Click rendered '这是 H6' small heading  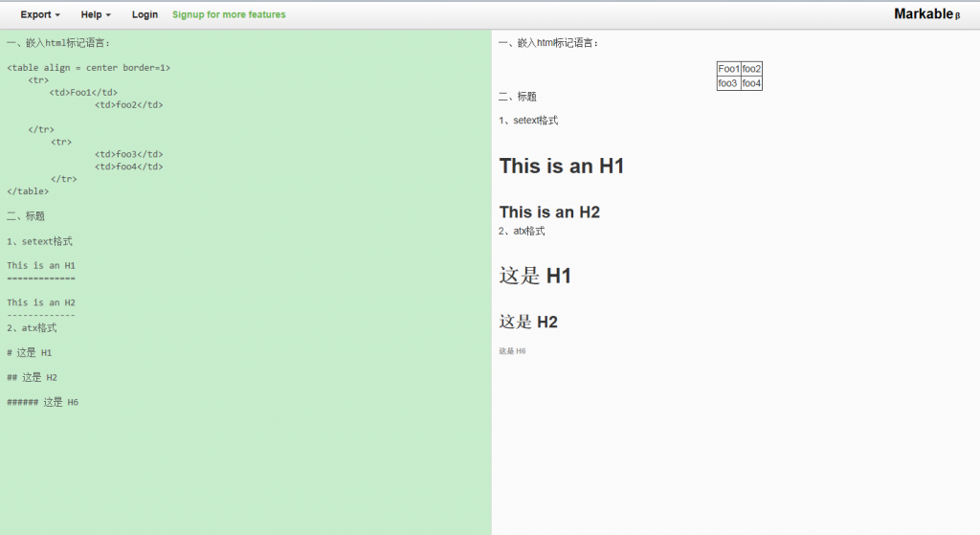[512, 351]
